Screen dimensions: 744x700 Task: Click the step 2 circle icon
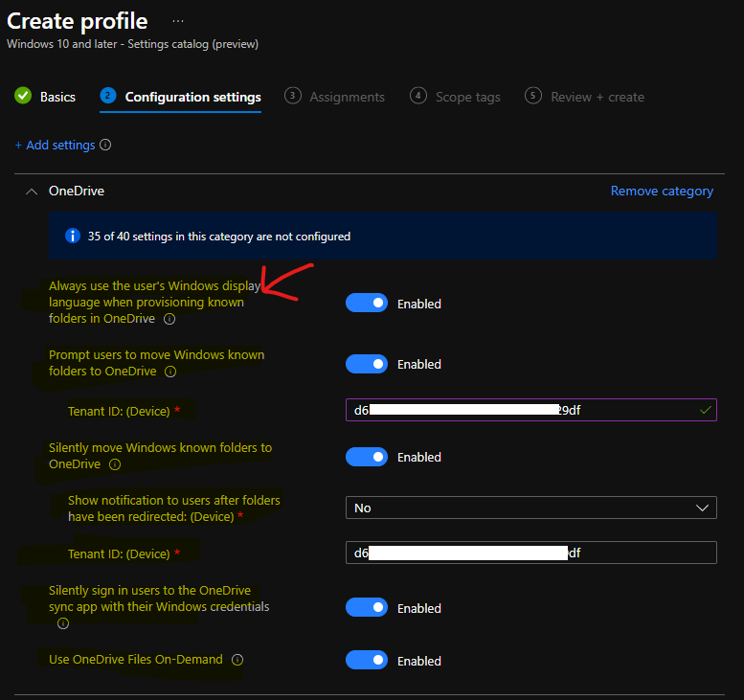[107, 96]
